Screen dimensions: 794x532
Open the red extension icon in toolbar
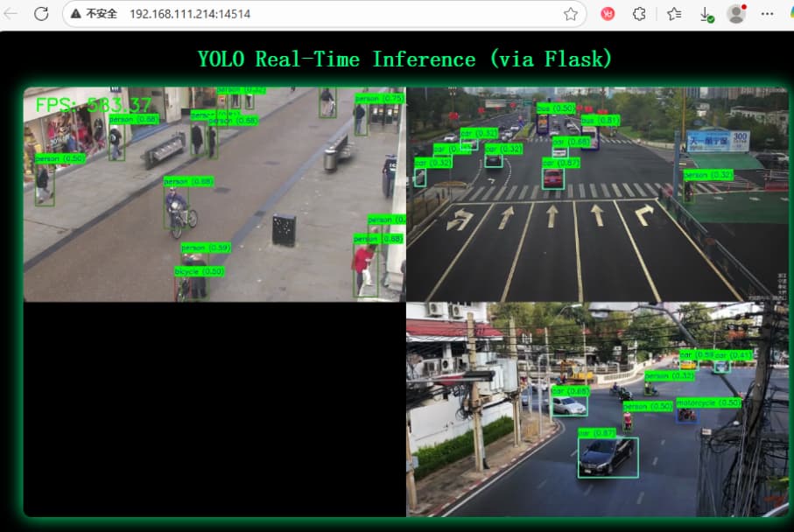tap(608, 14)
